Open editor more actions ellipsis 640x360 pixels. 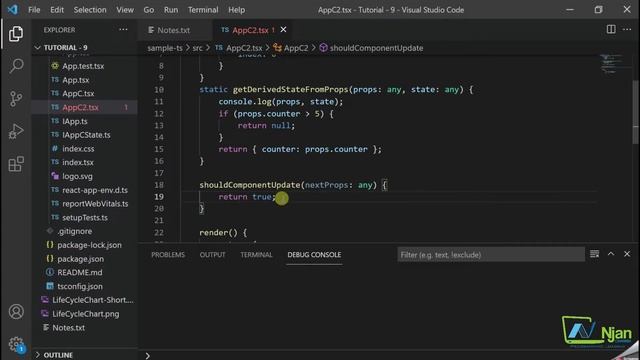point(627,29)
